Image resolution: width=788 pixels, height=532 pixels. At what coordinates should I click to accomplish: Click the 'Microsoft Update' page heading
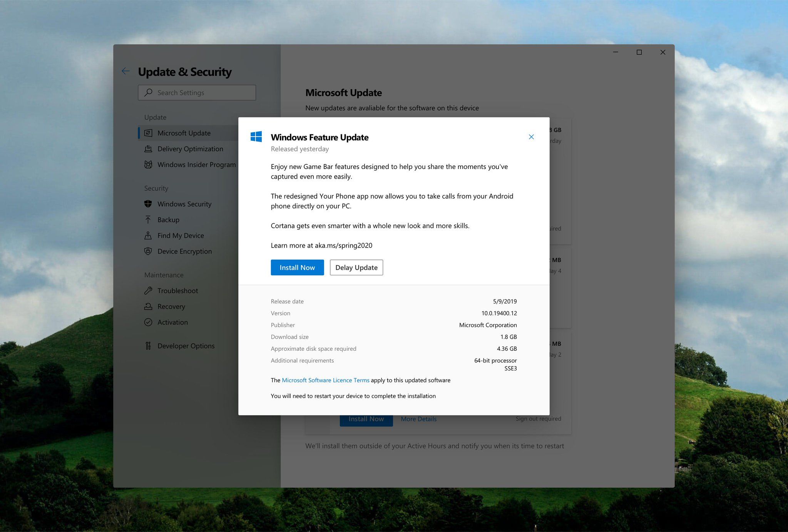coord(343,93)
